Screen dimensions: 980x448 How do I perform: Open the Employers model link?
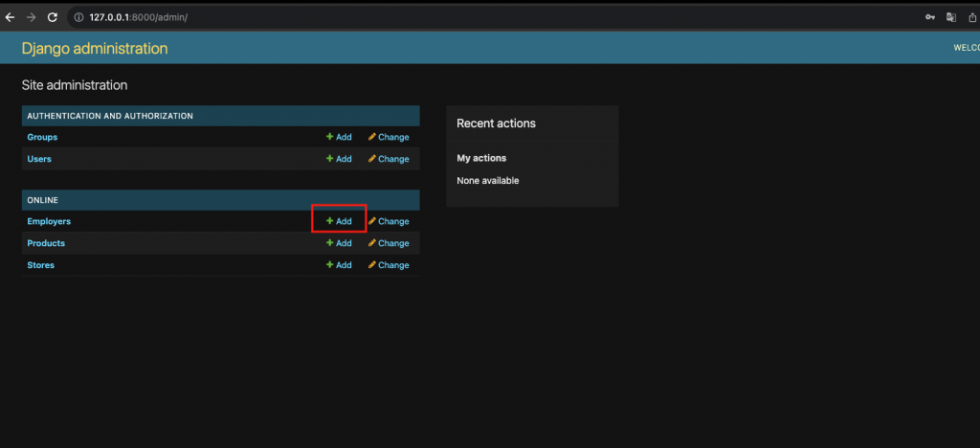coord(49,222)
